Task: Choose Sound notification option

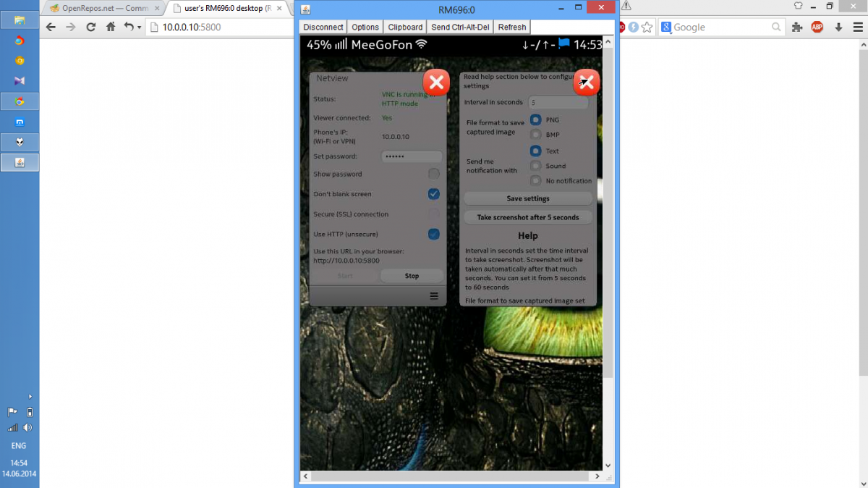Action: coord(536,166)
